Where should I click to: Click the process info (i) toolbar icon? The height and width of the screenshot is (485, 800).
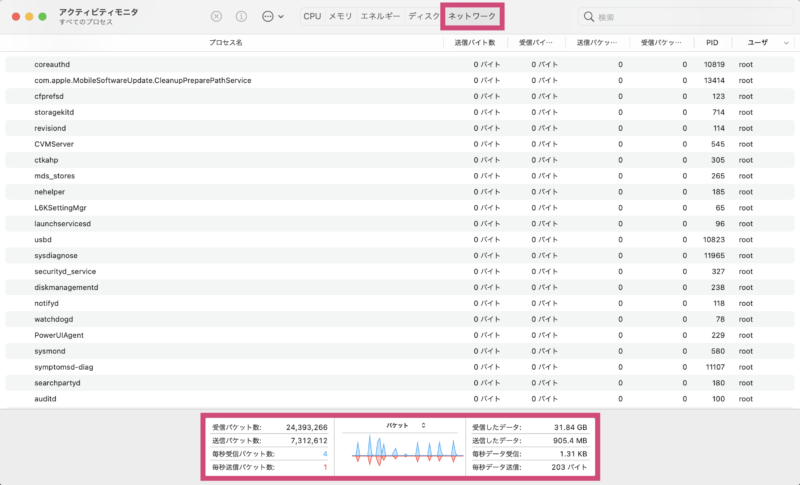pos(241,17)
